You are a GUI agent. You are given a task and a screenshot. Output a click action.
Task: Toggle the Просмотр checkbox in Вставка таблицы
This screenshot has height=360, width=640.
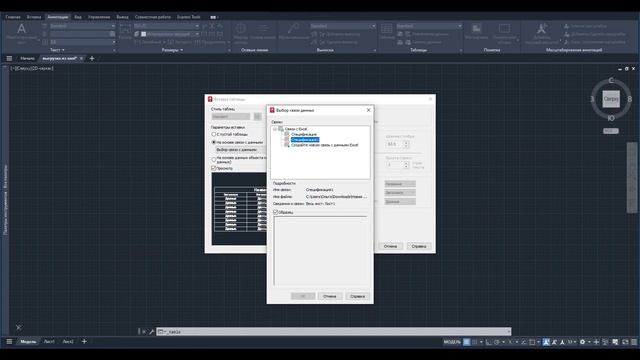[213, 168]
